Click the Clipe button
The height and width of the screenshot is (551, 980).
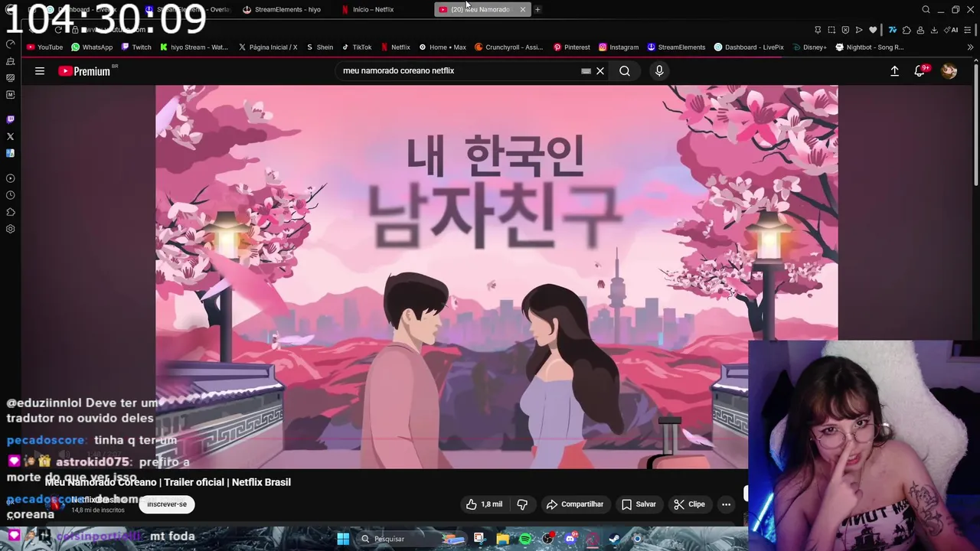pyautogui.click(x=689, y=504)
